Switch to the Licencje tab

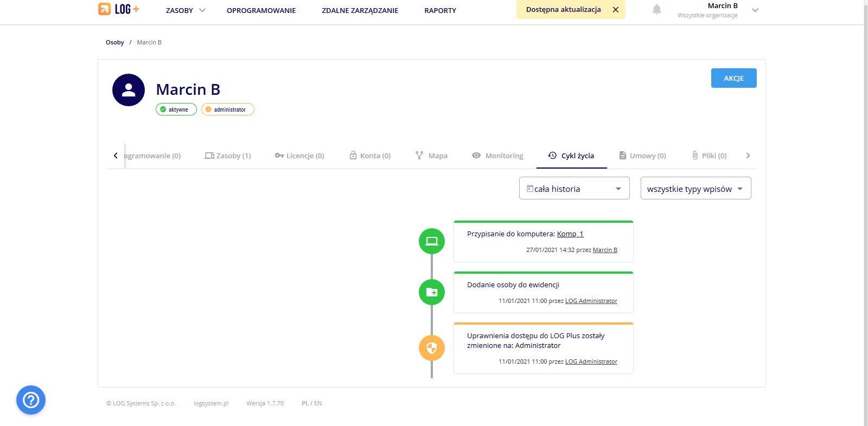[x=299, y=156]
